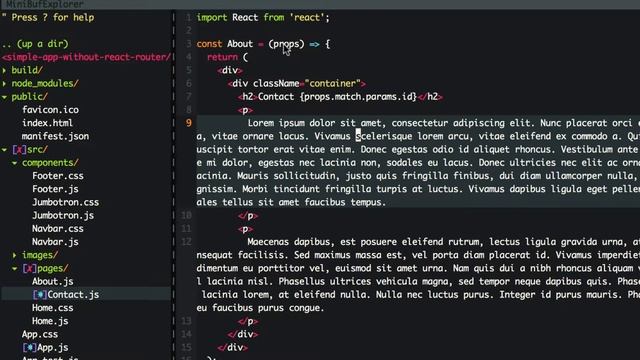This screenshot has height=360, width=640.
Task: Click the word 'About' in const declaration
Action: click(240, 44)
